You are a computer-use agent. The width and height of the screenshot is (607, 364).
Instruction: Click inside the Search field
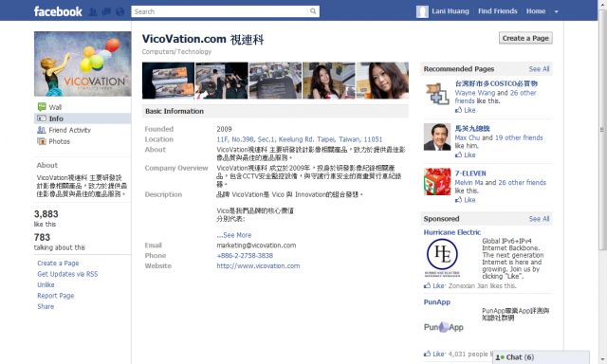[x=219, y=11]
